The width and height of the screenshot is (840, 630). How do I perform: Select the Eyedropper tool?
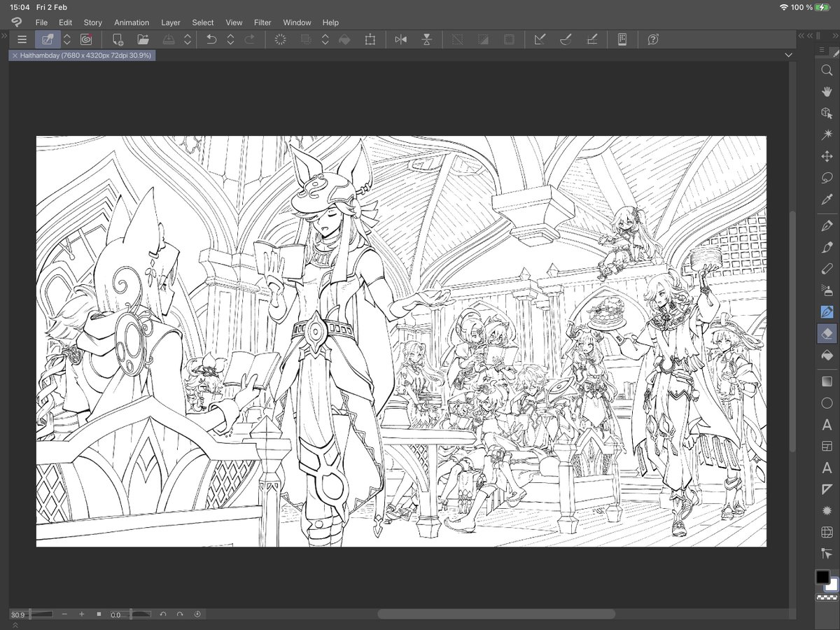(826, 200)
